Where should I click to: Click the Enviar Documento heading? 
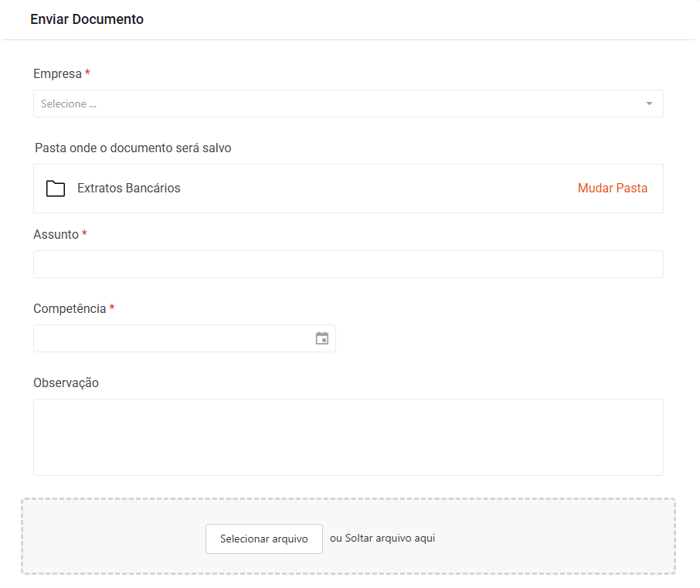coord(87,19)
